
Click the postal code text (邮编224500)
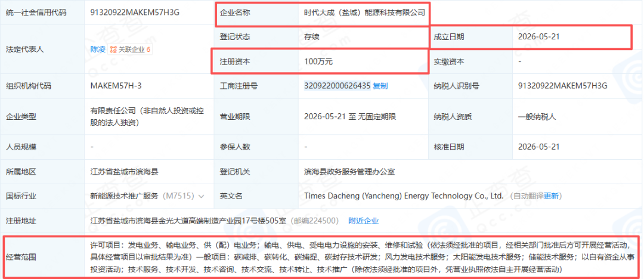tap(315, 221)
